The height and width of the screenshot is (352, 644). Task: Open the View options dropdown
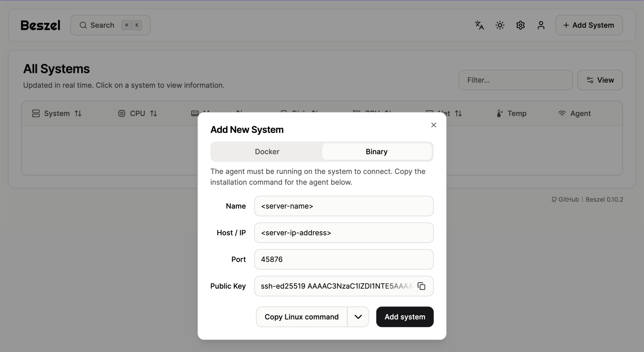(x=599, y=80)
